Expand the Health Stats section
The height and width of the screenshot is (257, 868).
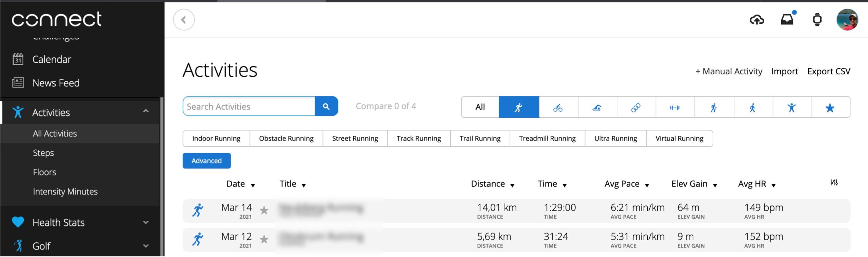pyautogui.click(x=146, y=222)
